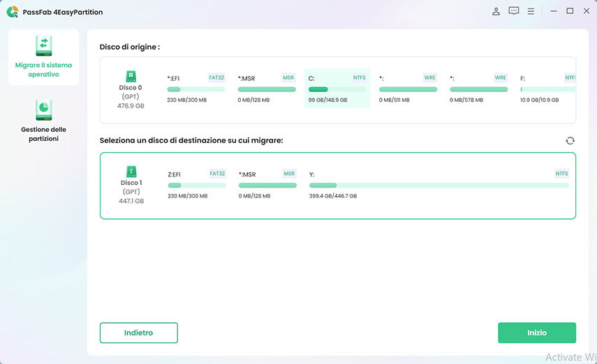Open the user account icon
The height and width of the screenshot is (364, 597).
pyautogui.click(x=496, y=11)
